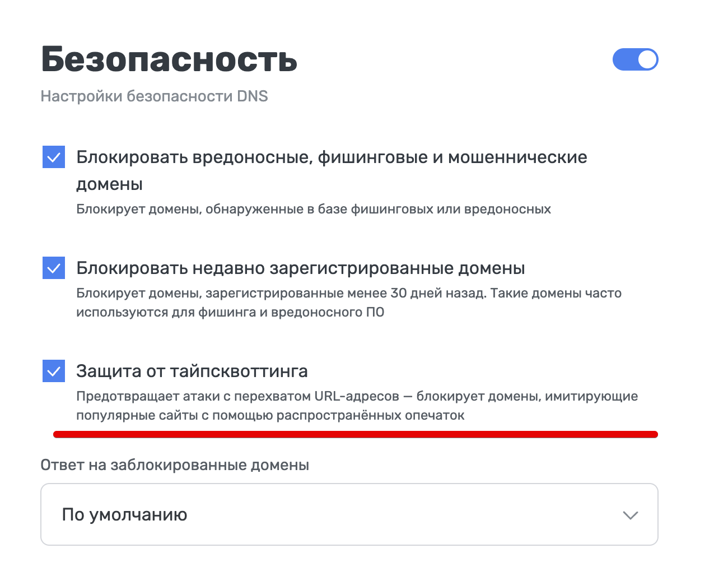This screenshot has height=576, width=728.
Task: Click the checkmark icon for malicious domain blocking
Action: 54,157
